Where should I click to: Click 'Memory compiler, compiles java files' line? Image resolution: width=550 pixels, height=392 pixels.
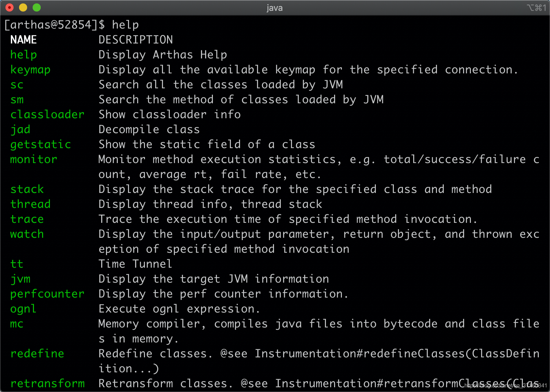click(x=319, y=324)
